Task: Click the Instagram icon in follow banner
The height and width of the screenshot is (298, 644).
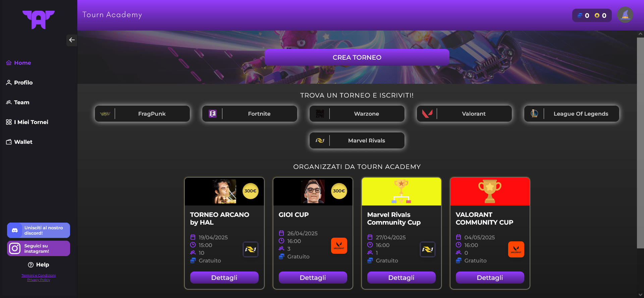Action: coord(15,248)
